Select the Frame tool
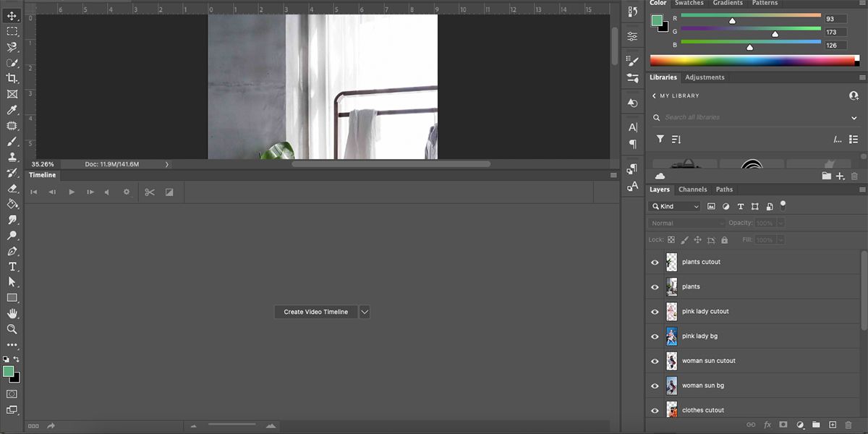The width and height of the screenshot is (868, 434). pos(12,94)
